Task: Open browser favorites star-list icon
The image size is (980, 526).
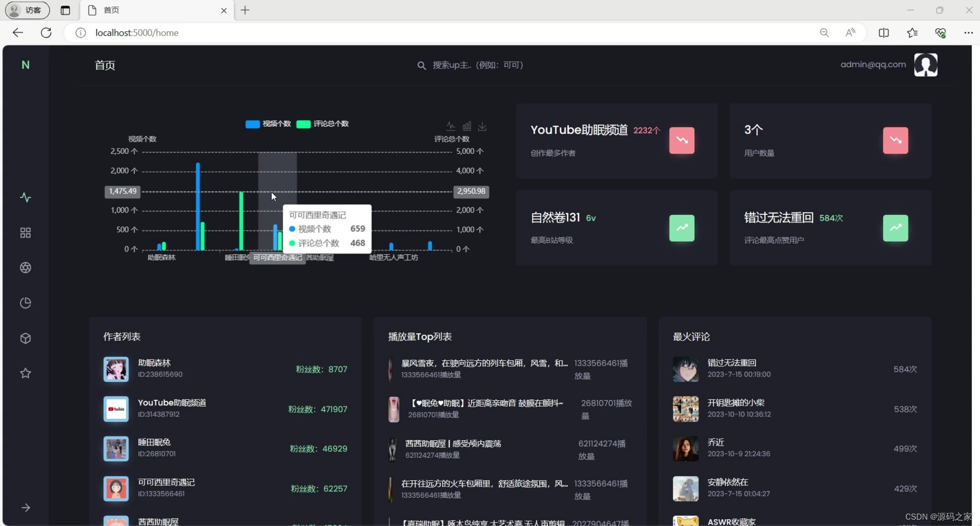Action: tap(912, 33)
